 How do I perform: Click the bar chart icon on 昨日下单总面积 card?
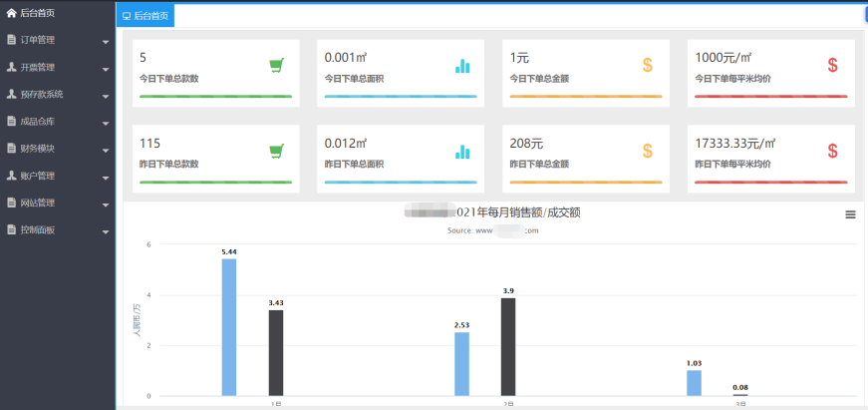462,152
